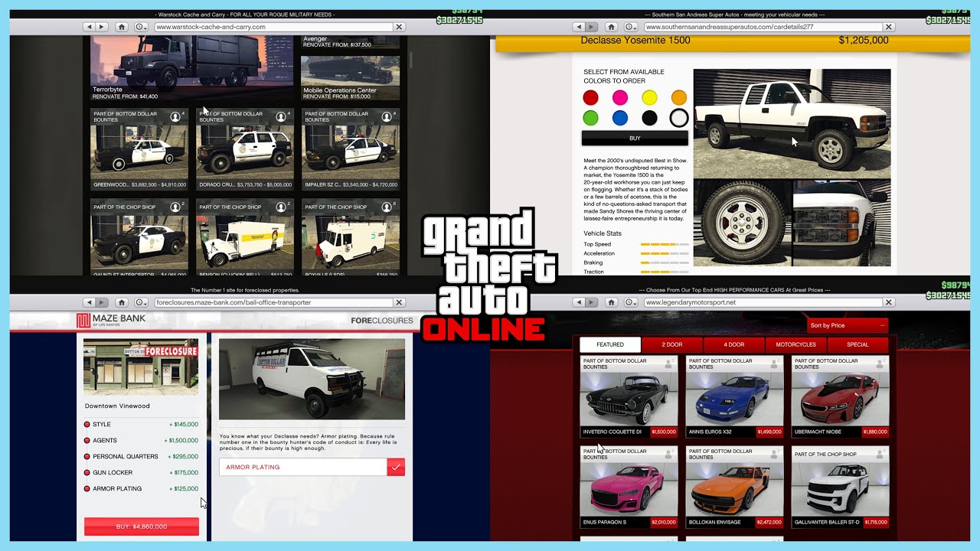This screenshot has height=551, width=980.
Task: Open the Dorado Cruiser listing
Action: [245, 150]
